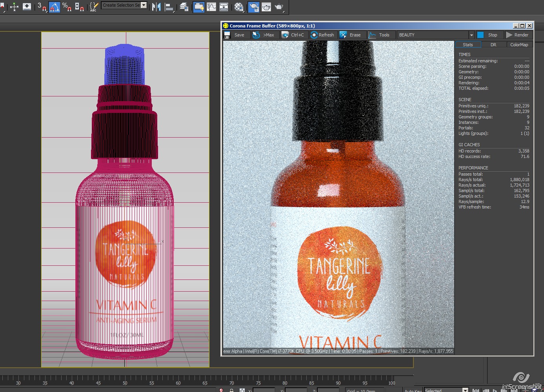This screenshot has height=392, width=544.
Task: Click the blue Stop square icon
Action: 480,35
